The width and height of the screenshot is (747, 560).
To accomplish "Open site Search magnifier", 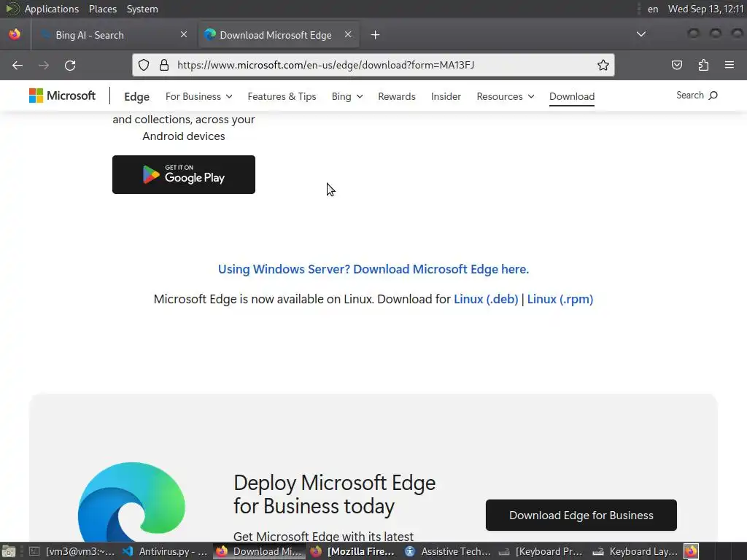I will [x=697, y=96].
